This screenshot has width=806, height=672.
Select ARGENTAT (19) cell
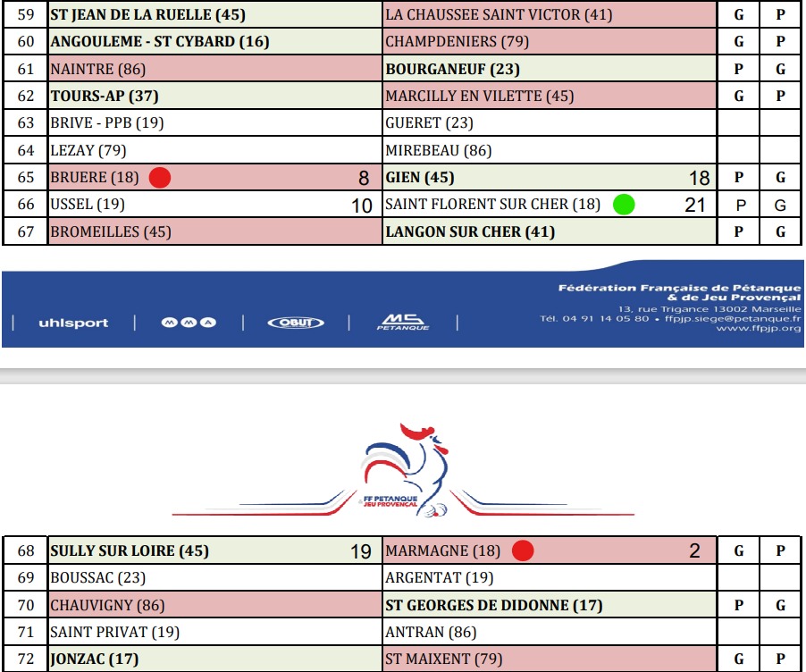pyautogui.click(x=550, y=578)
